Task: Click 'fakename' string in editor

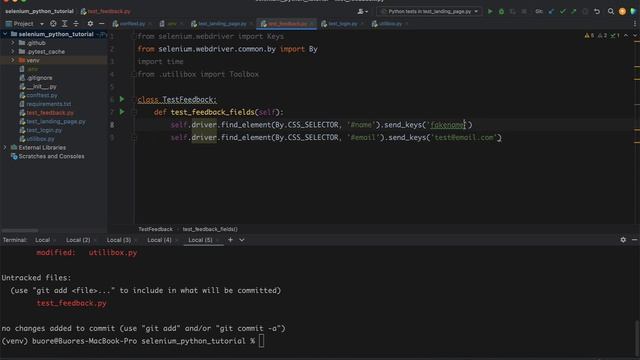Action: pyautogui.click(x=447, y=125)
